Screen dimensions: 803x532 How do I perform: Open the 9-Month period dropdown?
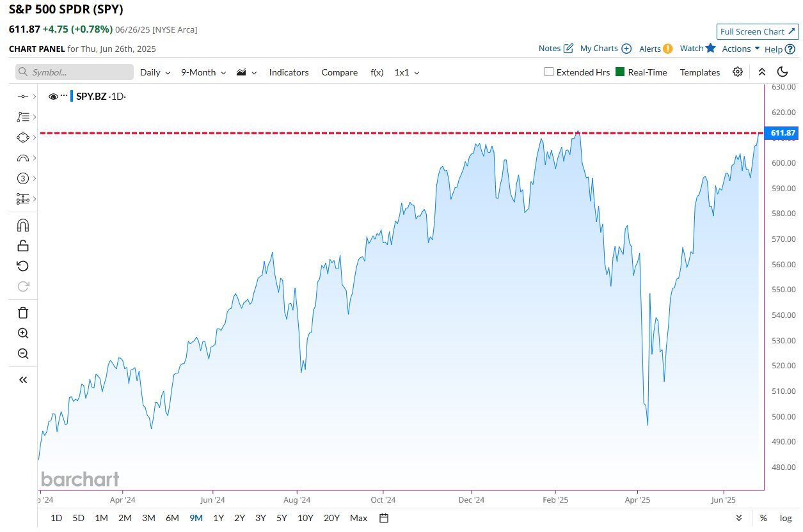click(x=203, y=72)
